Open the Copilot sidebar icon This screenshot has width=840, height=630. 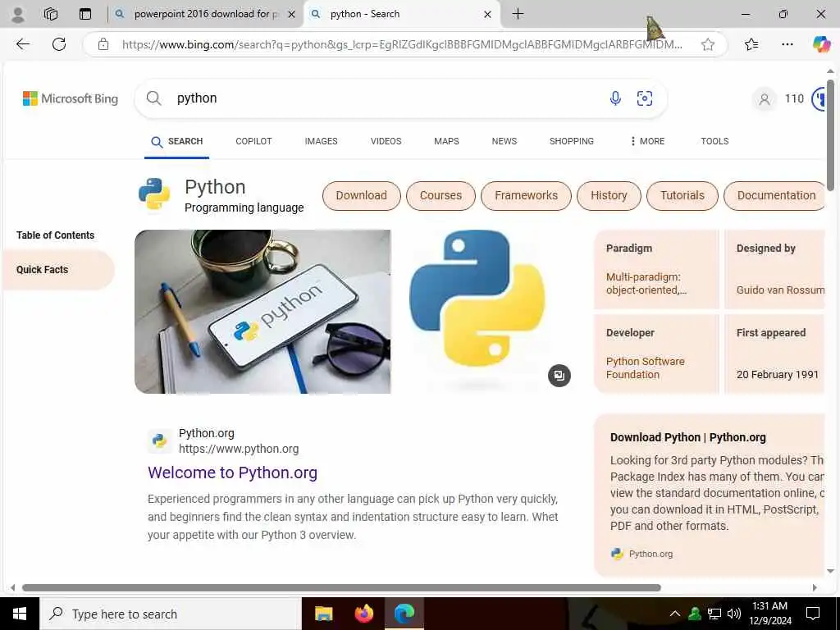click(820, 44)
